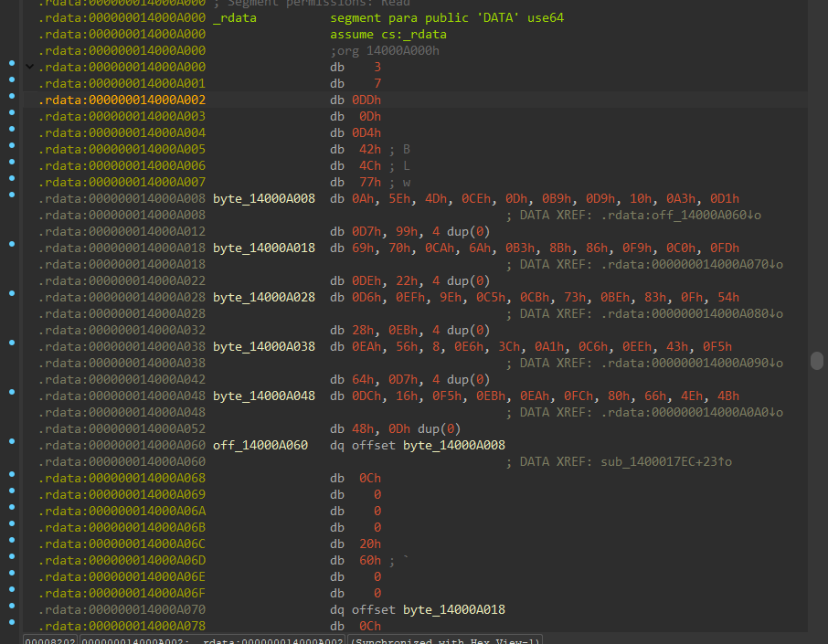Toggle breakpoint dot at address 14000A068
This screenshot has height=644, width=828.
[12, 474]
